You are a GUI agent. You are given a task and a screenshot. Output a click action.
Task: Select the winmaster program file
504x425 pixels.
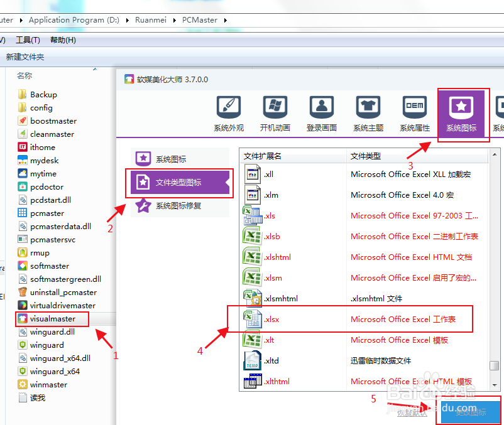[43, 385]
